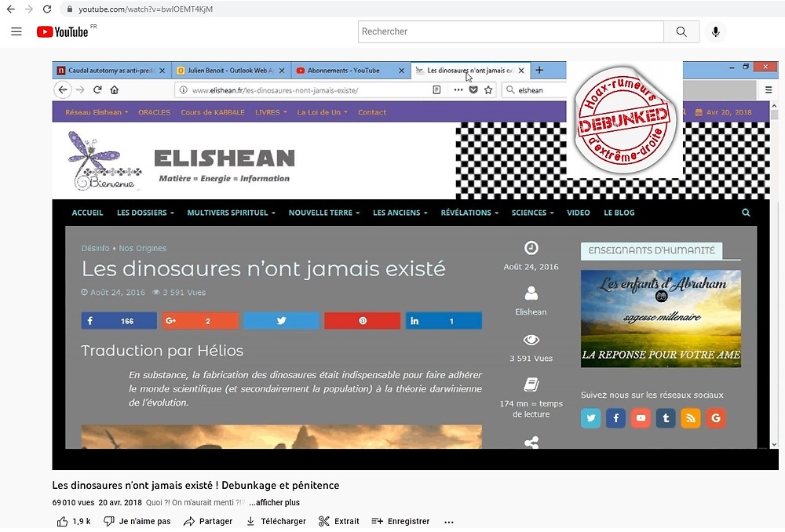Viewport: 785px width, 532px height.
Task: Expand the "LES DOSSIERS" menu
Action: point(145,213)
